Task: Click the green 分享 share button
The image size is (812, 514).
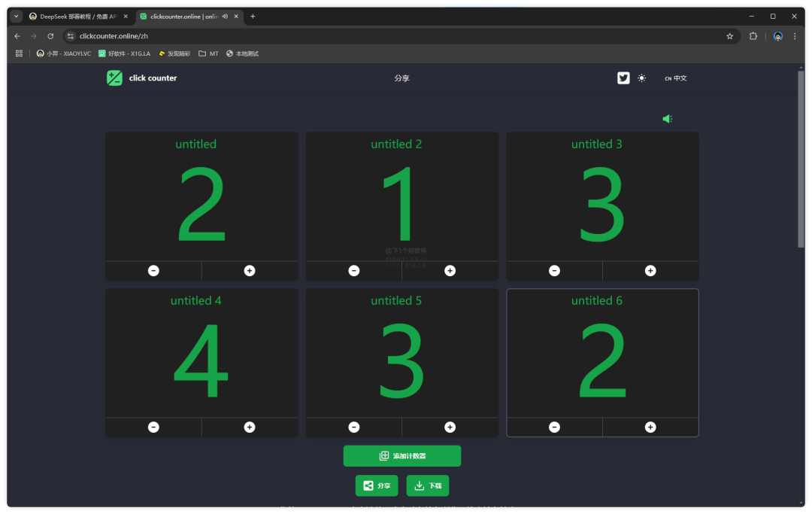Action: (377, 485)
